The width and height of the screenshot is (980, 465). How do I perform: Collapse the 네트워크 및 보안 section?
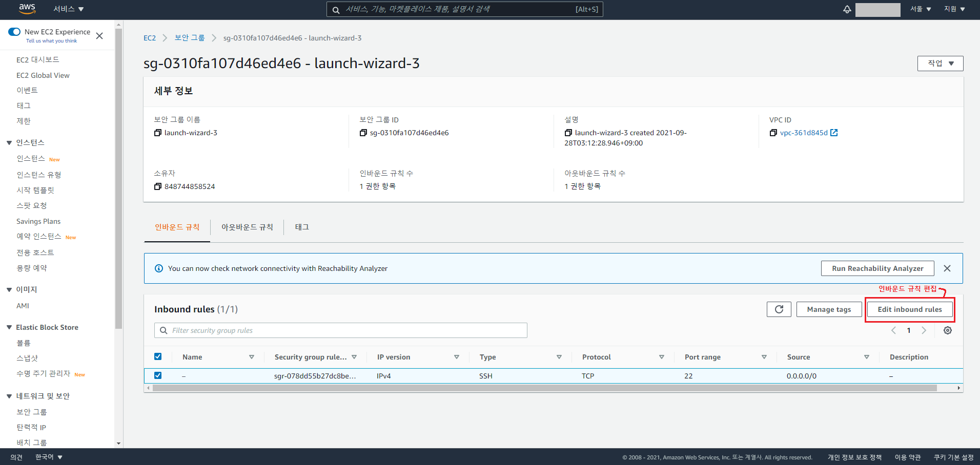click(9, 396)
